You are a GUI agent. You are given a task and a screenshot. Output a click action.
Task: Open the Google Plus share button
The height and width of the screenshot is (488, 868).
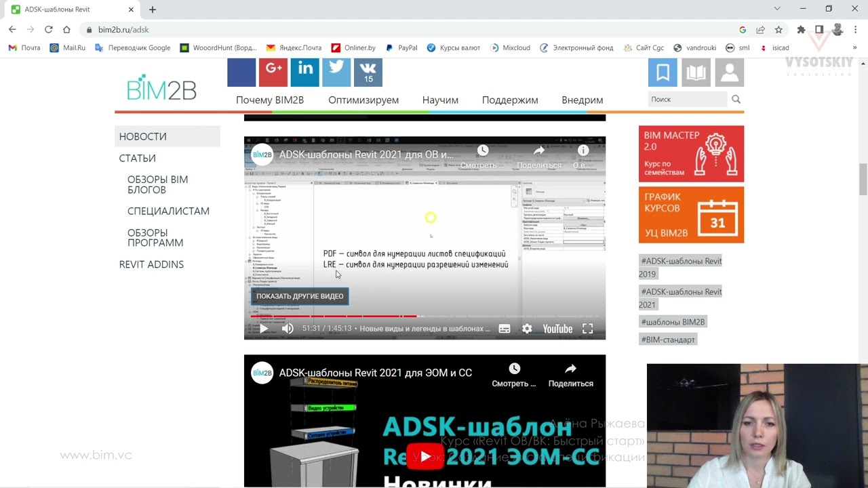point(273,73)
